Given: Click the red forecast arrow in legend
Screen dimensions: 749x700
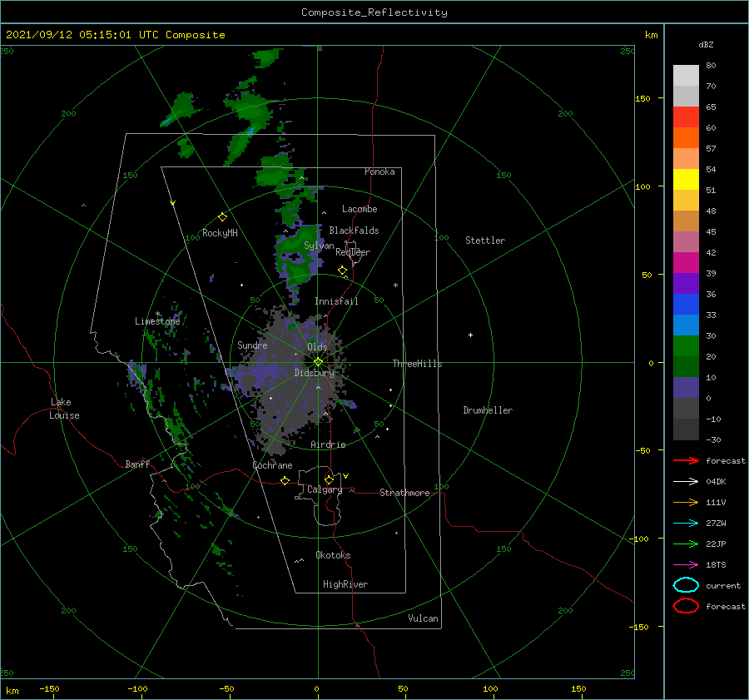Looking at the screenshot, I should 686,460.
